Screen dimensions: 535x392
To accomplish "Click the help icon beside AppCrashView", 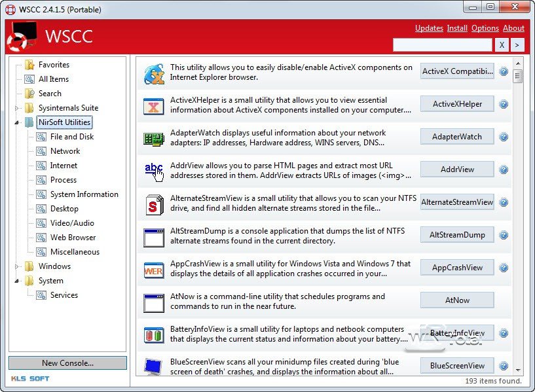I will [x=504, y=268].
